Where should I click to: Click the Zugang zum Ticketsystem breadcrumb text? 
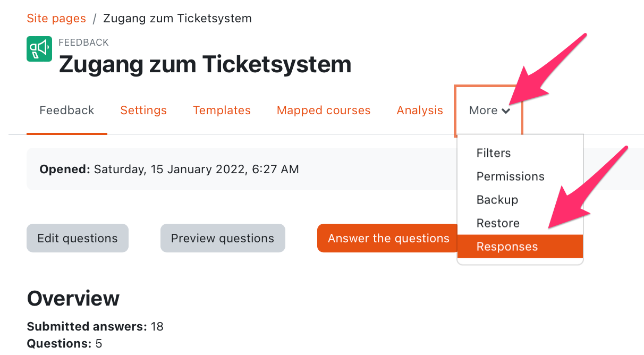pos(177,19)
